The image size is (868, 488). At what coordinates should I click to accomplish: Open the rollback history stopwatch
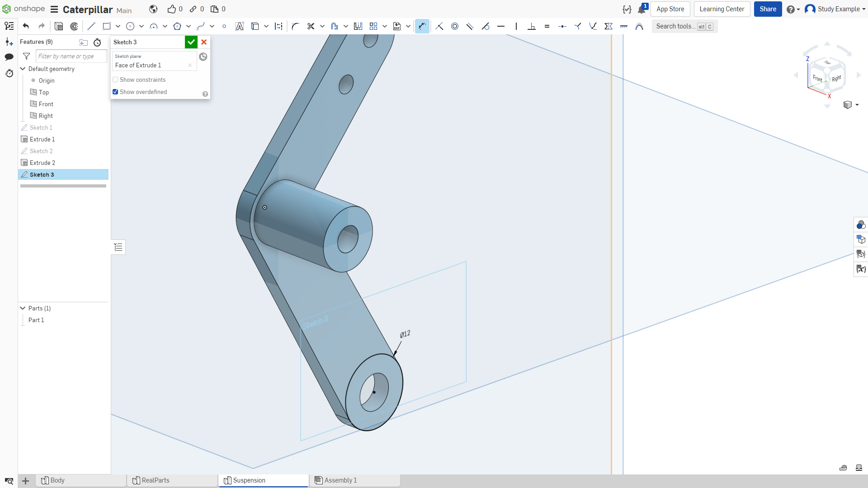(97, 42)
